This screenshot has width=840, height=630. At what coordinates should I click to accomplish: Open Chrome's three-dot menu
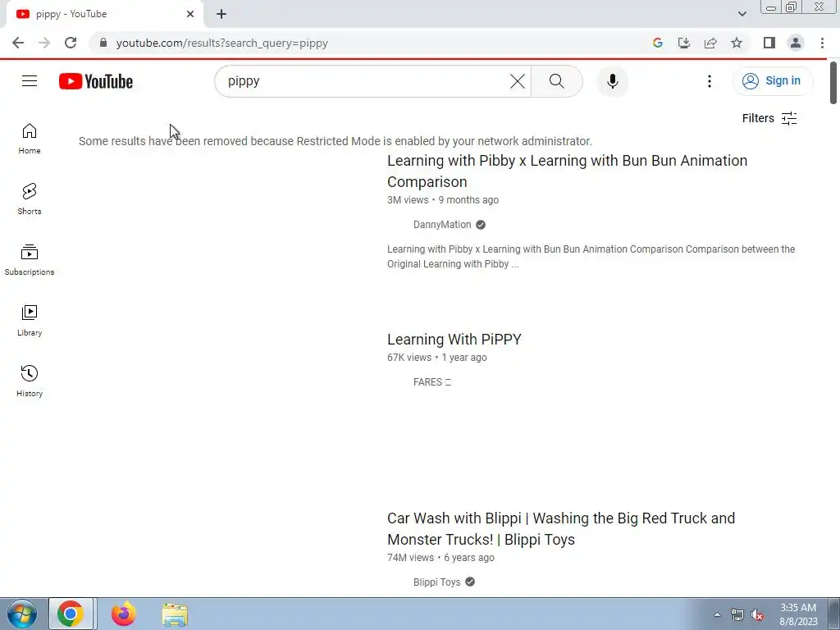822,43
